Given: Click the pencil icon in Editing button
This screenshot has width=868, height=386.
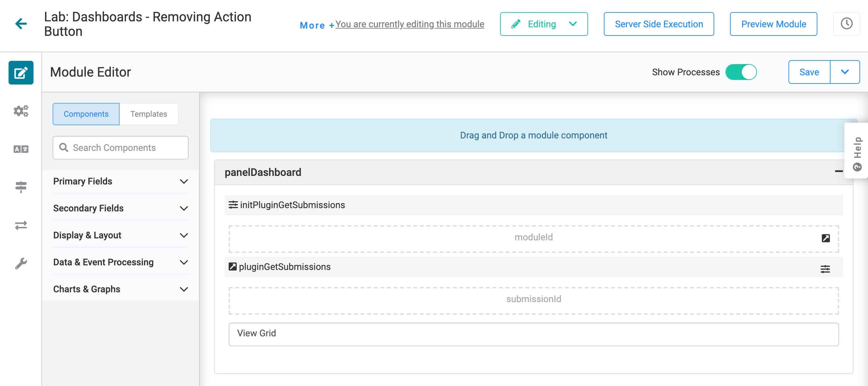Looking at the screenshot, I should point(516,24).
